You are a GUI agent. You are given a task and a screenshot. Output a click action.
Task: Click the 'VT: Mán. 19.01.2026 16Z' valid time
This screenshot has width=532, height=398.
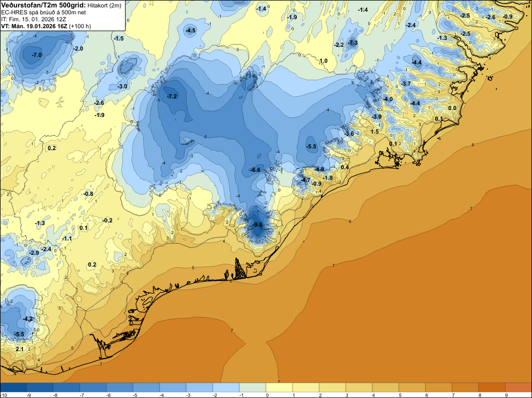pos(34,26)
